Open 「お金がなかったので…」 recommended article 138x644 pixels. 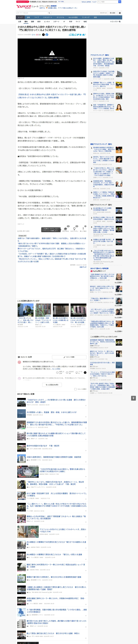(56, 401)
